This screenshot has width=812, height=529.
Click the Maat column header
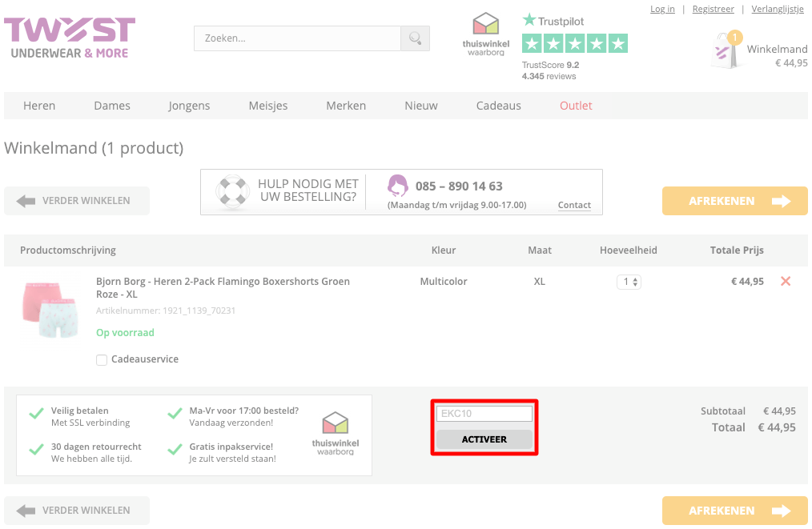pyautogui.click(x=540, y=250)
